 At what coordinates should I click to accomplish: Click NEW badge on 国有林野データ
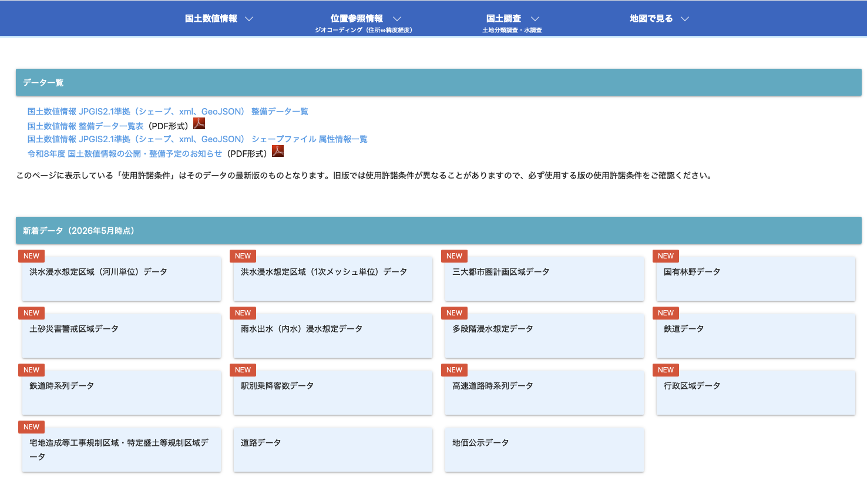[x=666, y=256]
